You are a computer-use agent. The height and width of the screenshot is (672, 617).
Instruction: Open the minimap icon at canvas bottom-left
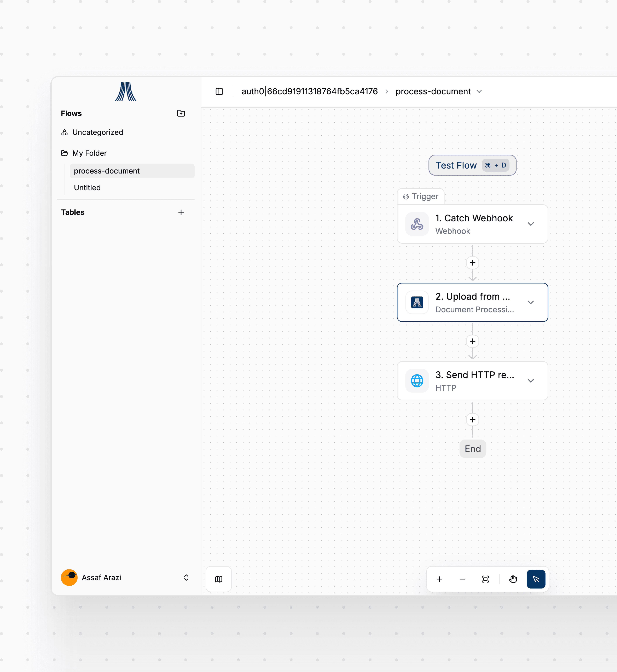tap(219, 579)
